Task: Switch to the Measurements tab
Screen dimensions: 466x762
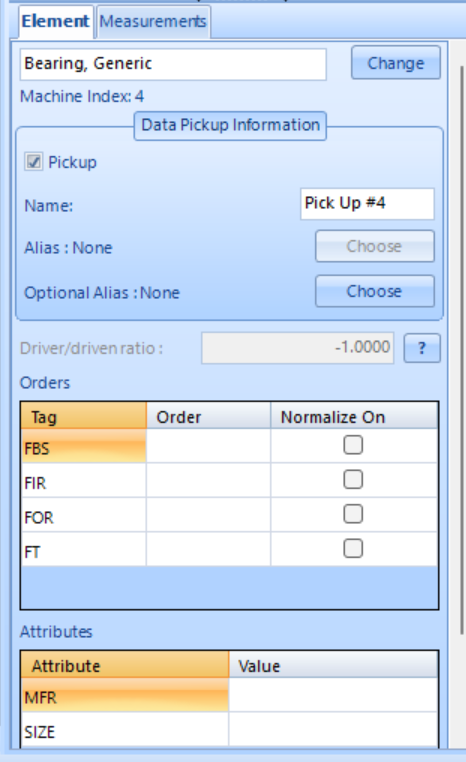Action: (x=153, y=21)
